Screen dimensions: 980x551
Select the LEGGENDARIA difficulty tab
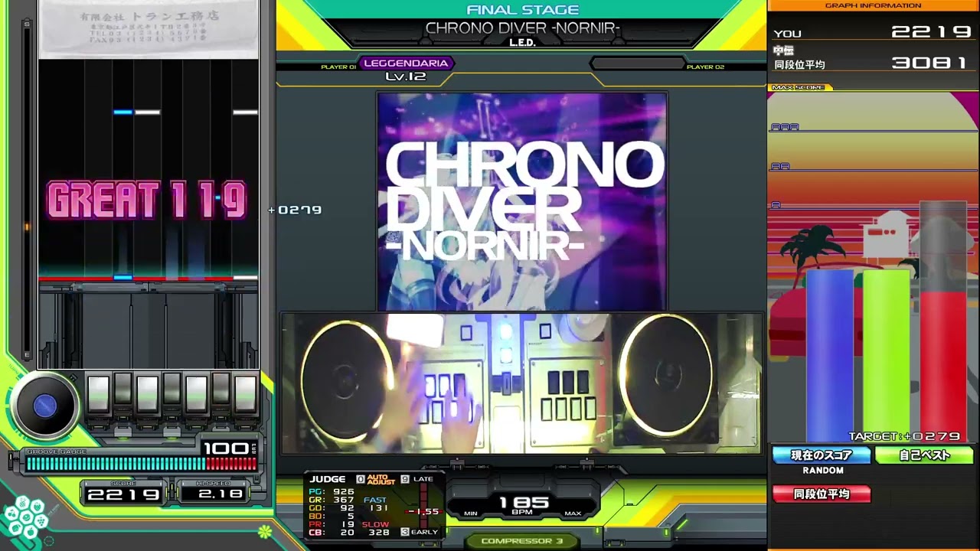[x=406, y=64]
